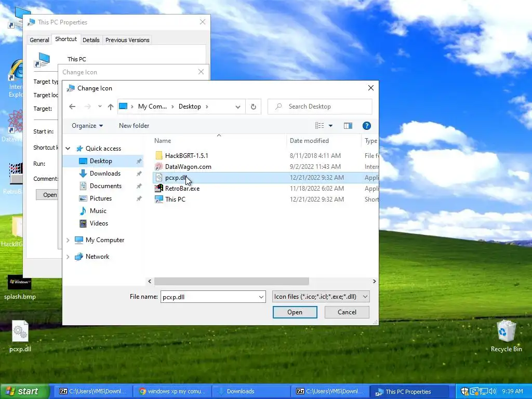This screenshot has width=532, height=399.
Task: Refresh the Desktop folder listing
Action: [x=254, y=107]
